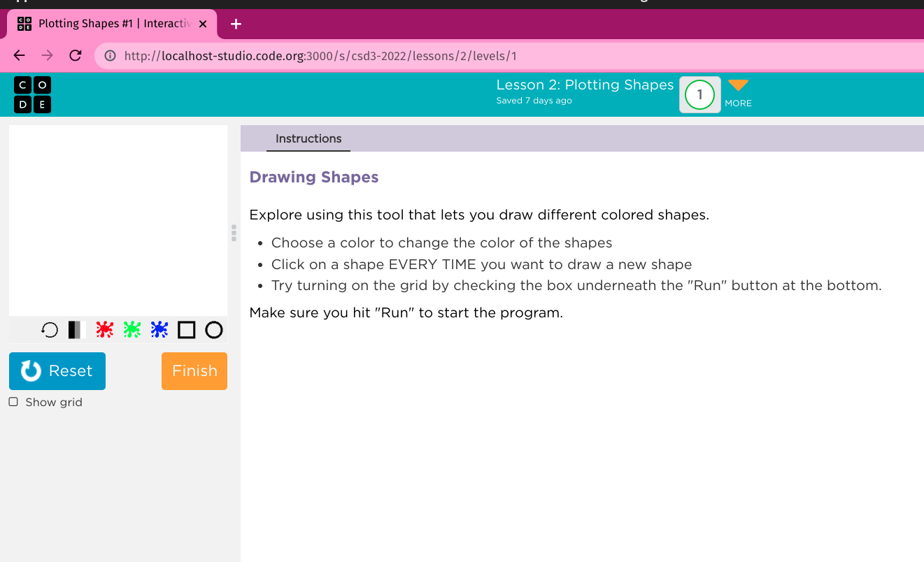
Task: Open a new browser tab
Action: pyautogui.click(x=235, y=23)
